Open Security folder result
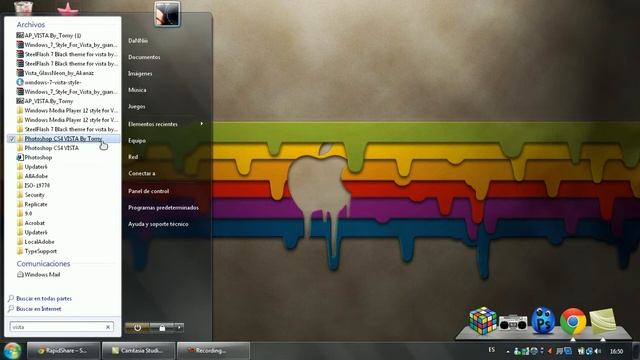This screenshot has width=640, height=360. [31, 195]
